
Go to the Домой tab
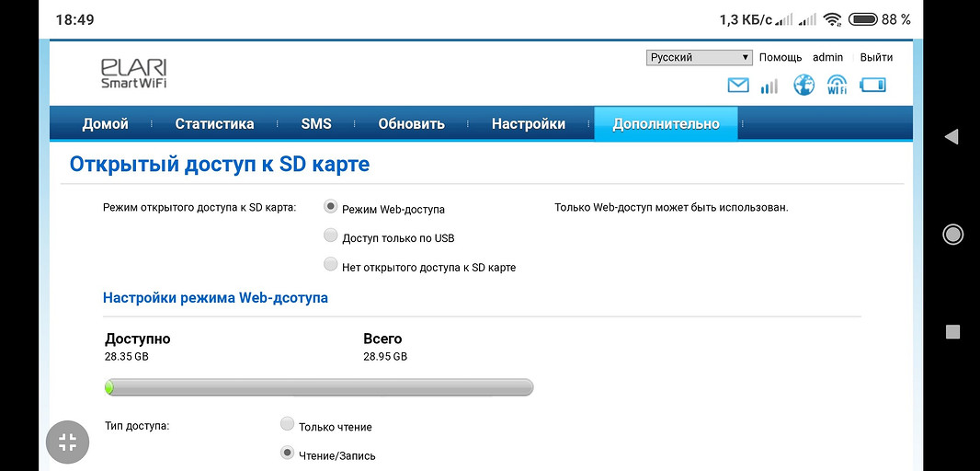click(105, 124)
